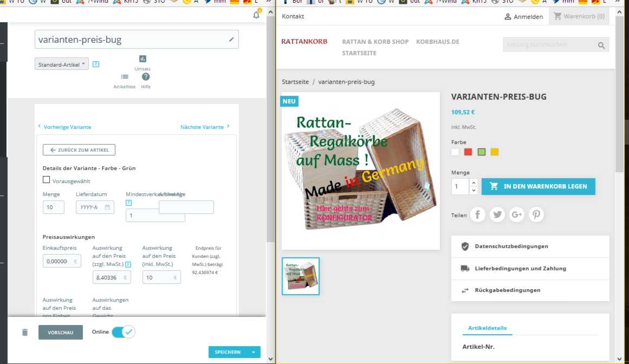Select the green Farbe swatch
The image size is (629, 364).
[482, 152]
